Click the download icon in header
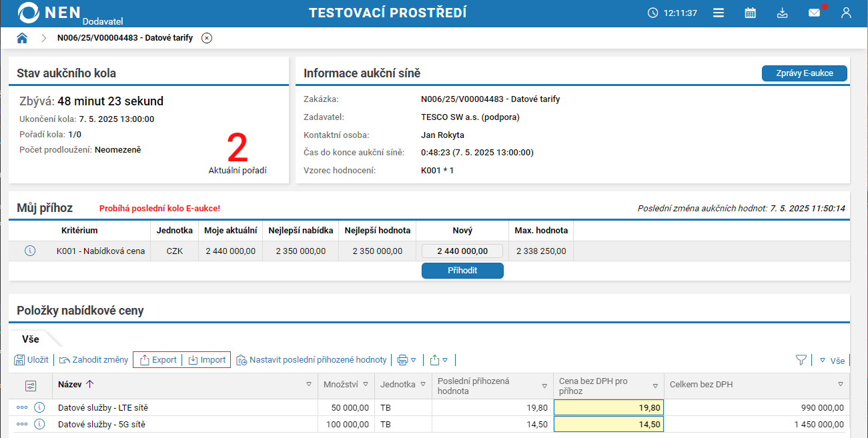The image size is (868, 438). click(783, 13)
